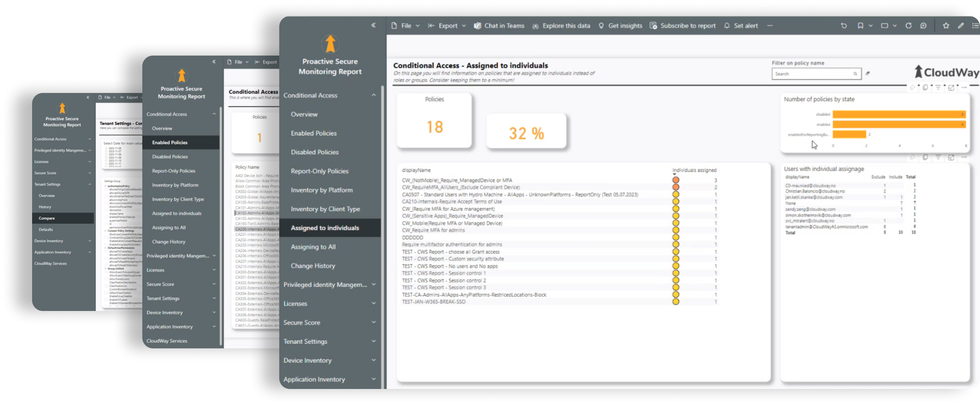The image size is (980, 405).
Task: Expand Device Inventory in the front window navigation
Action: (x=373, y=360)
